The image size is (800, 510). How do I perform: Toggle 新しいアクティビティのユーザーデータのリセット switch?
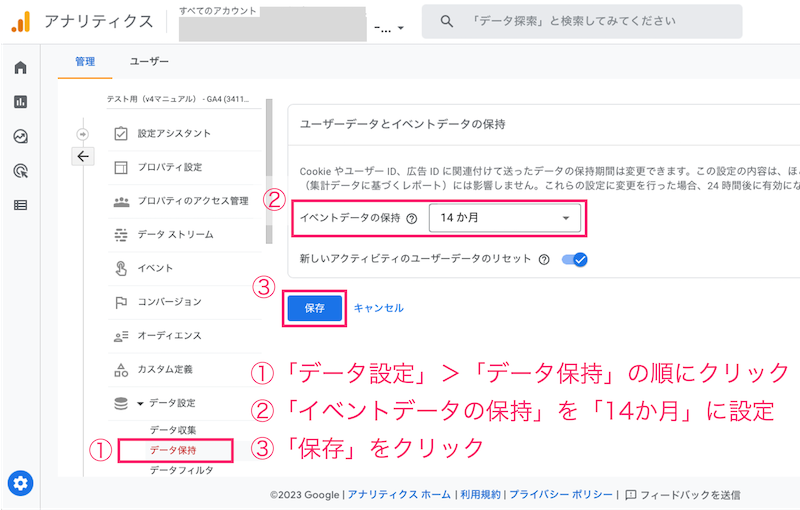coord(574,259)
